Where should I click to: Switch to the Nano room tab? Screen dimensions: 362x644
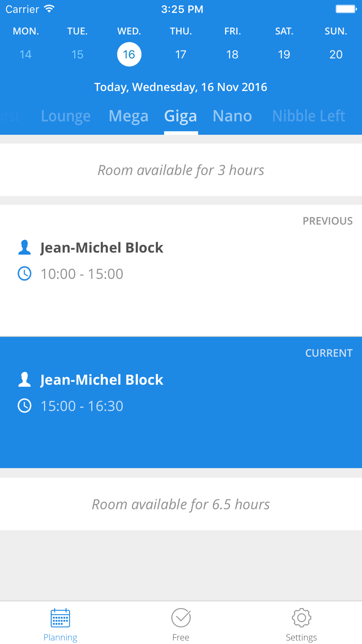click(232, 116)
